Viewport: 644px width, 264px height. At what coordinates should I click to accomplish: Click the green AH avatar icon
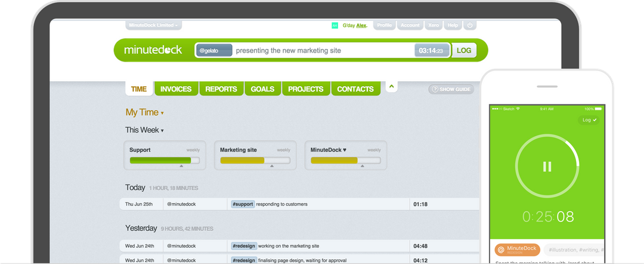click(x=335, y=26)
